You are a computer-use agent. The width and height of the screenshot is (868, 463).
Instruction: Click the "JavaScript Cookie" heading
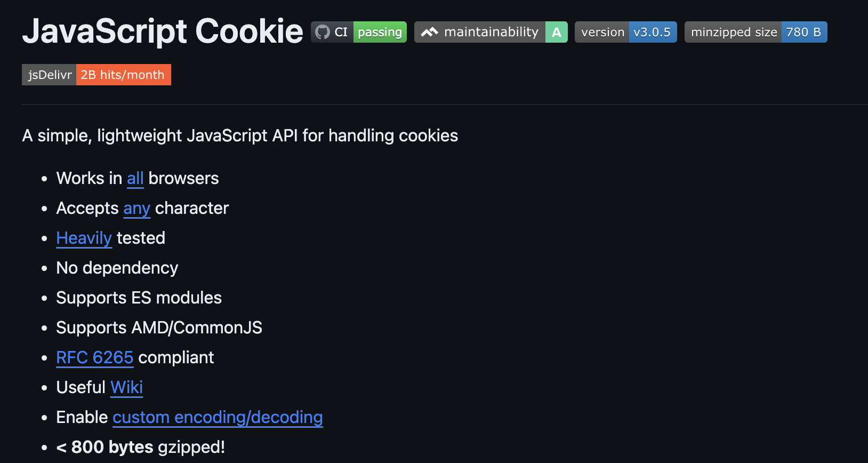[163, 31]
